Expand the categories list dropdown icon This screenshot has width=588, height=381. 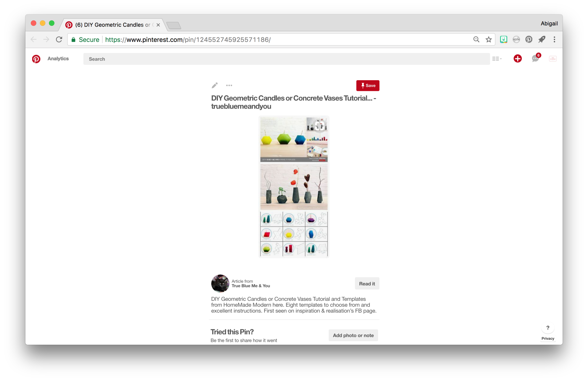click(x=497, y=59)
